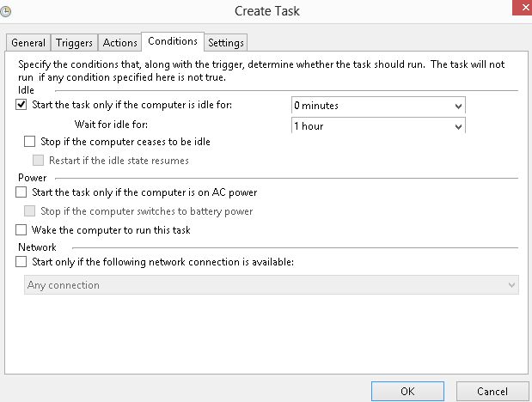The image size is (532, 402).
Task: Uncheck start task only if computer idle
Action: (x=21, y=106)
